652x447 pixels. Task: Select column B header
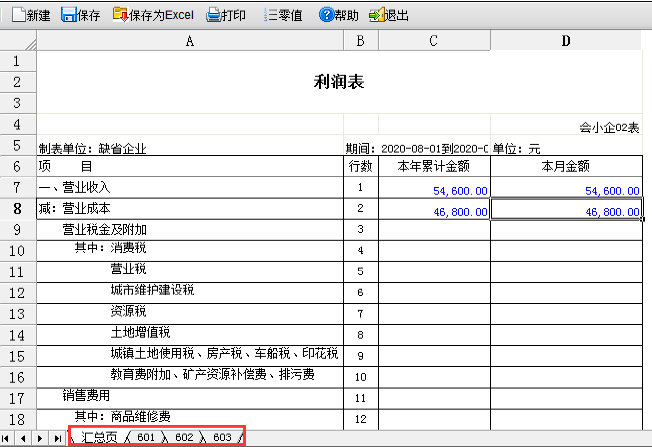[361, 41]
